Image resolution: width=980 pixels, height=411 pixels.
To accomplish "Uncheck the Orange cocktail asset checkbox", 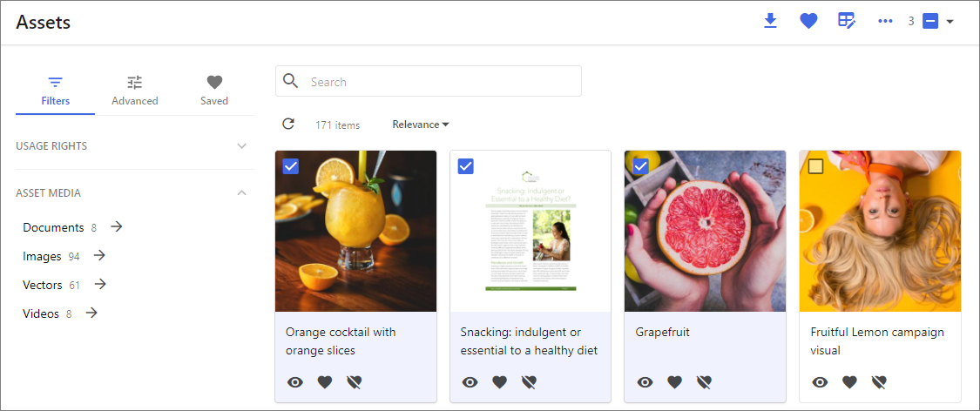I will coord(291,166).
